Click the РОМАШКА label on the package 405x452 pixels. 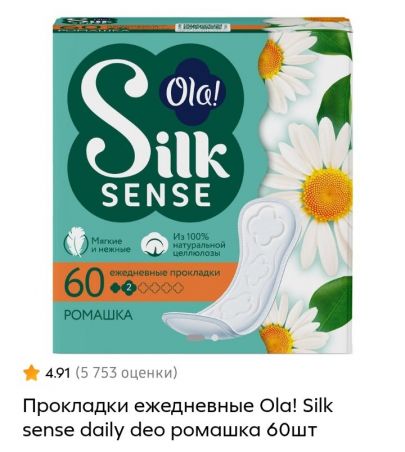point(98,315)
